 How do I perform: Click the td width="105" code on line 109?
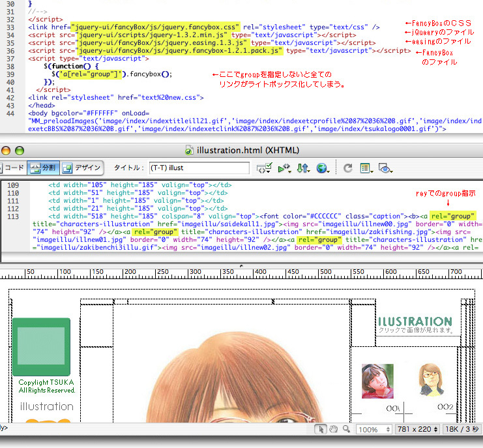(x=139, y=185)
